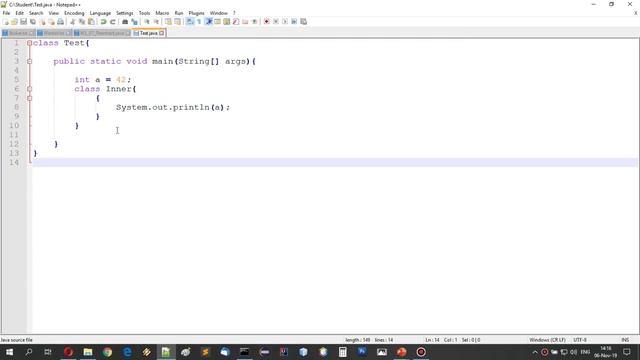Screen dimensions: 640x360
Task: Open the Settings menu
Action: point(124,13)
